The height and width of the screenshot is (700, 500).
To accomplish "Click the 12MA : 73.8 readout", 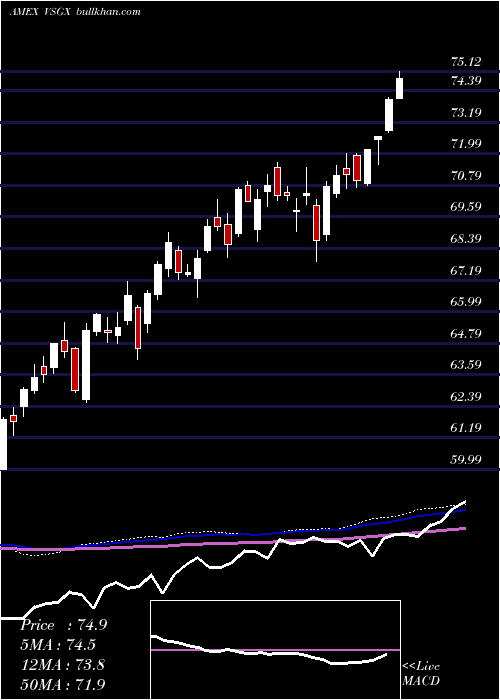I will [63, 664].
